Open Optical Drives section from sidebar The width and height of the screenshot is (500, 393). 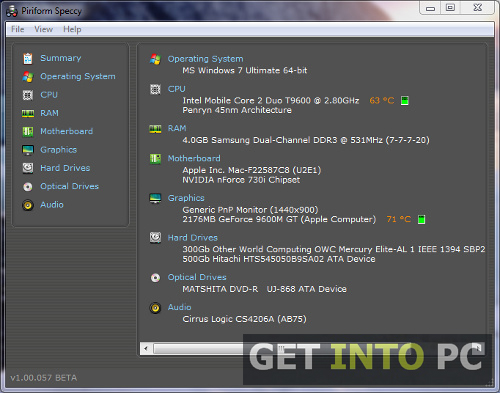(x=69, y=186)
